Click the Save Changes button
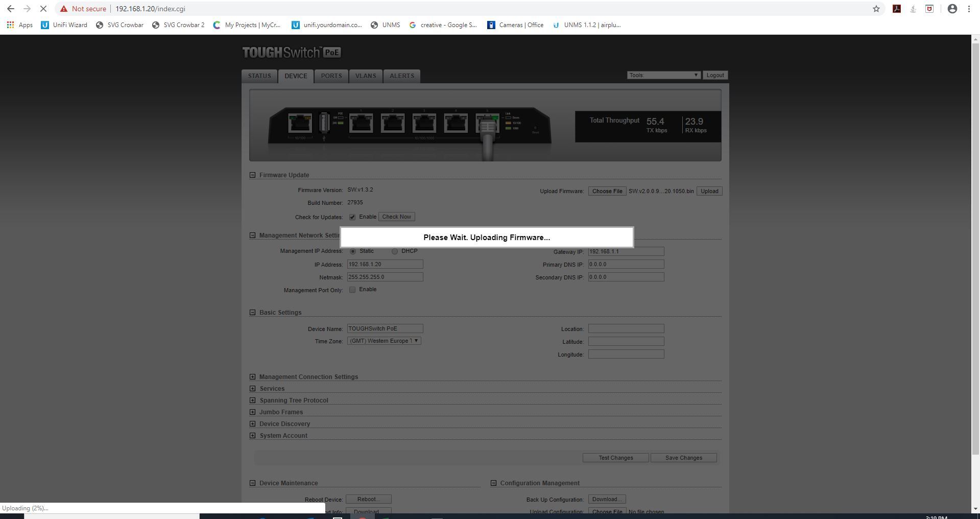The height and width of the screenshot is (519, 980). pos(683,458)
